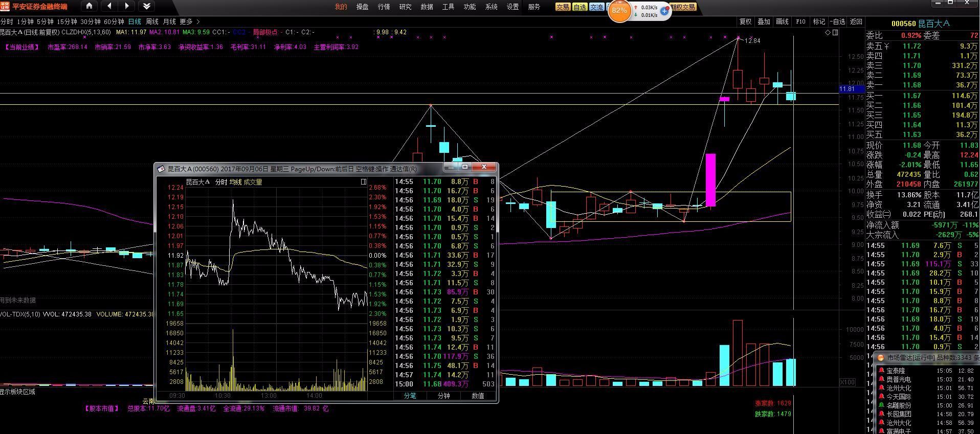The width and height of the screenshot is (980, 434).
Task: Open the 功能 menu
Action: click(x=470, y=7)
